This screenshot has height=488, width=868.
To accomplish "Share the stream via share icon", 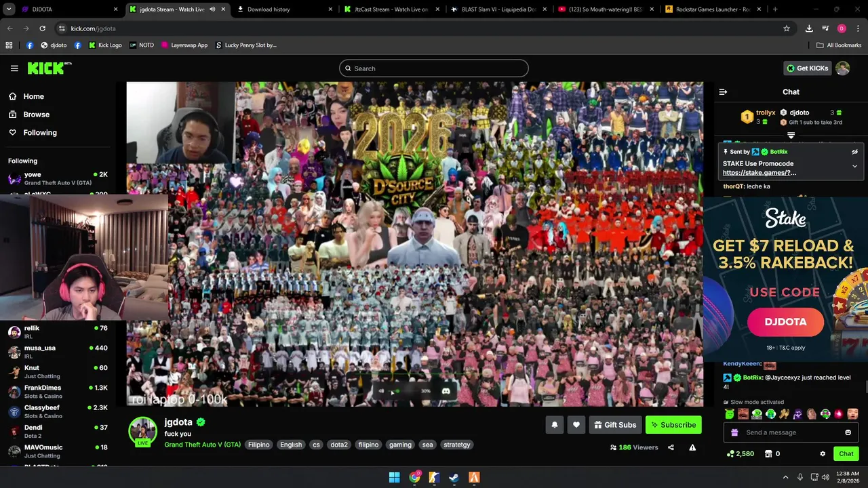I will [671, 447].
